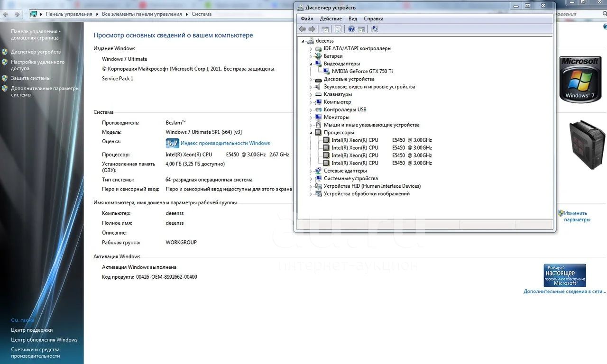Open the Файл menu
Viewport: 607px width, 364px height.
307,19
